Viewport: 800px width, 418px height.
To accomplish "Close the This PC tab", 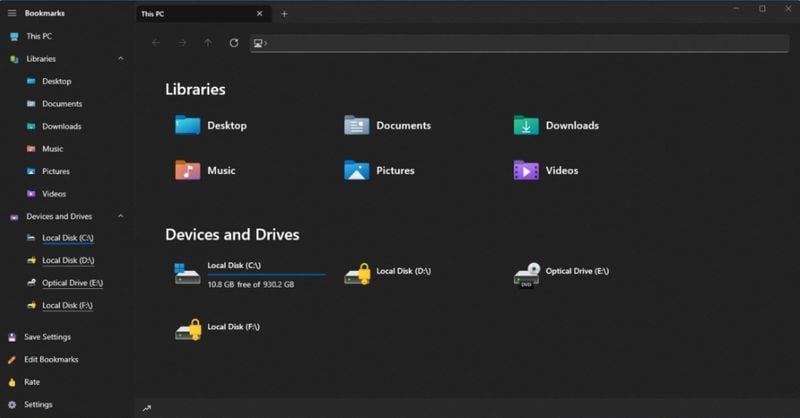I will [x=260, y=14].
